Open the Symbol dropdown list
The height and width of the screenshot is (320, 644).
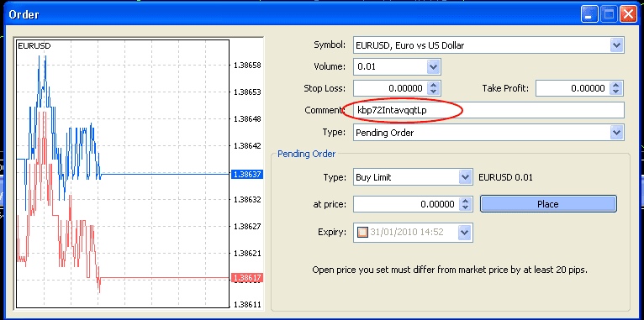616,45
